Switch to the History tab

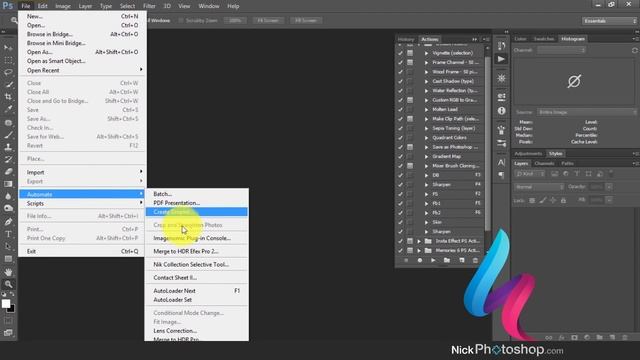pos(406,39)
